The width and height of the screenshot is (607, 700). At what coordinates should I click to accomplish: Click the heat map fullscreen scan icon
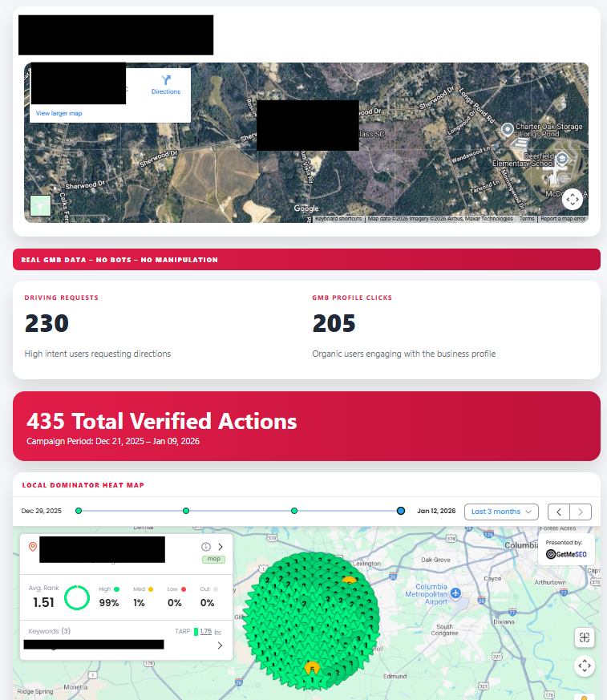584,637
